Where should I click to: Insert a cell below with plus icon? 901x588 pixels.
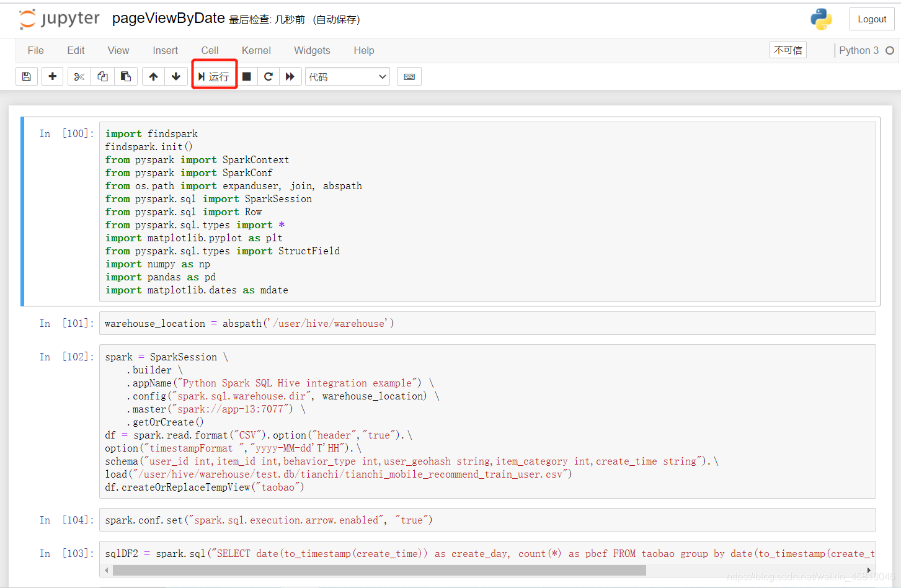point(53,76)
